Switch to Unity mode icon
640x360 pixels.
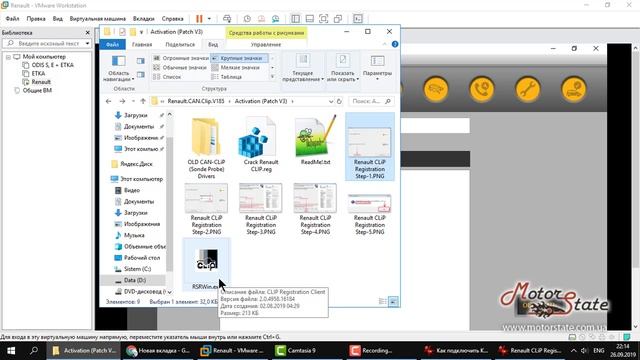tap(338, 19)
